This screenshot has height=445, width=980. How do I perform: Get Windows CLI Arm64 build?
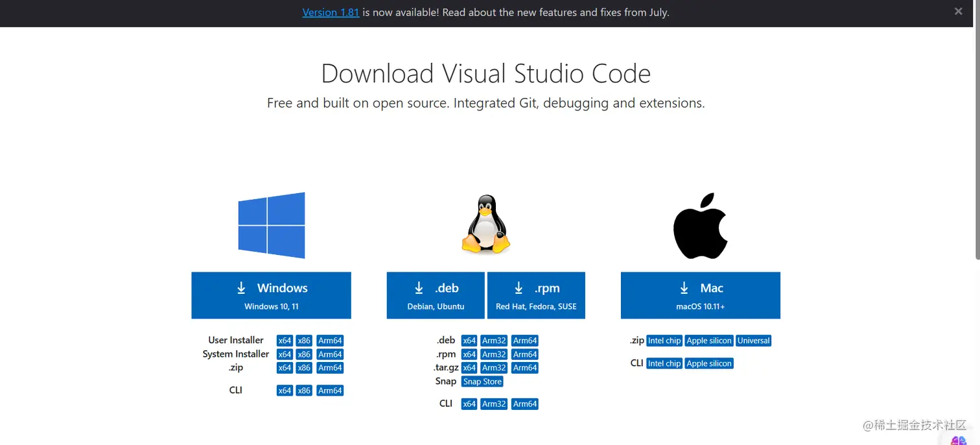330,391
